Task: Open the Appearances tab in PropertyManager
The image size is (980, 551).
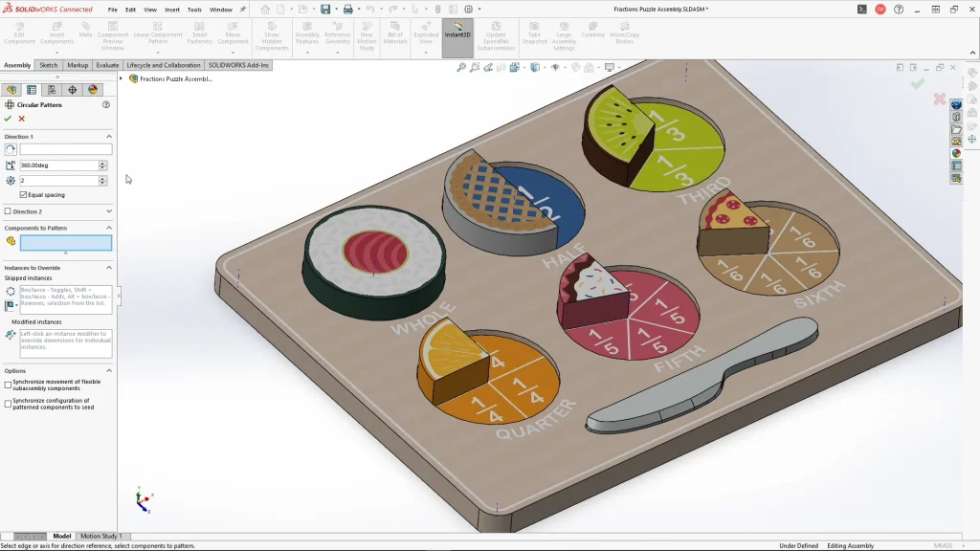Action: tap(93, 89)
